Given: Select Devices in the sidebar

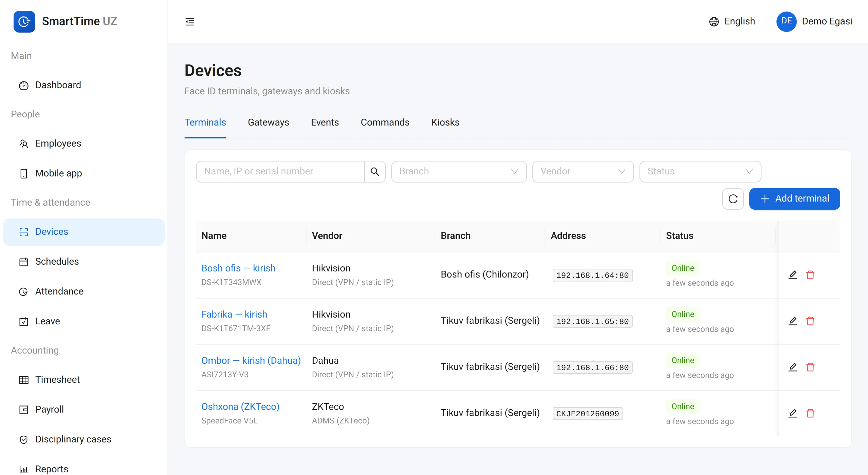Looking at the screenshot, I should click(x=84, y=232).
